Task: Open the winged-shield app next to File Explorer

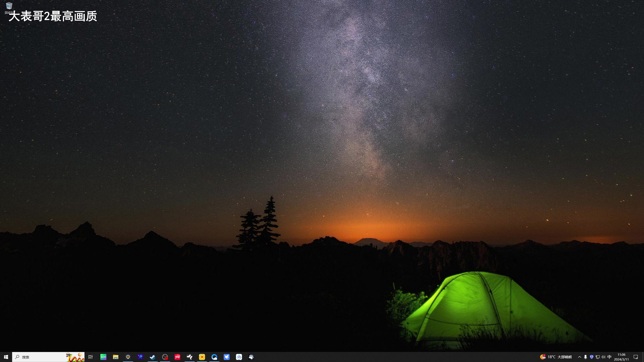Action: [128, 357]
